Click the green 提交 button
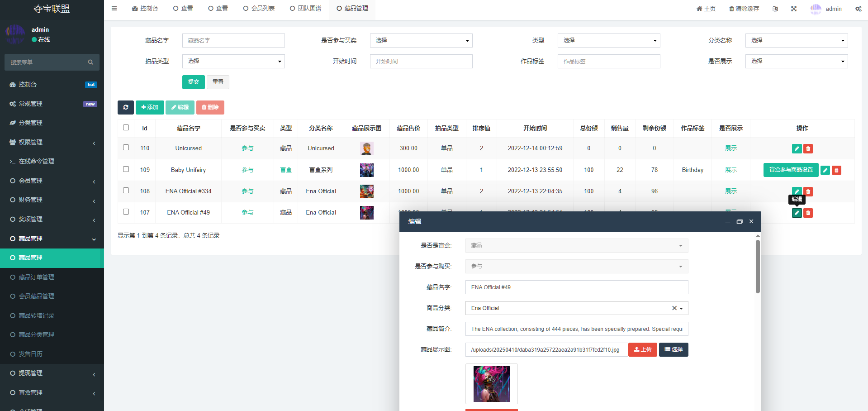868x411 pixels. (194, 82)
